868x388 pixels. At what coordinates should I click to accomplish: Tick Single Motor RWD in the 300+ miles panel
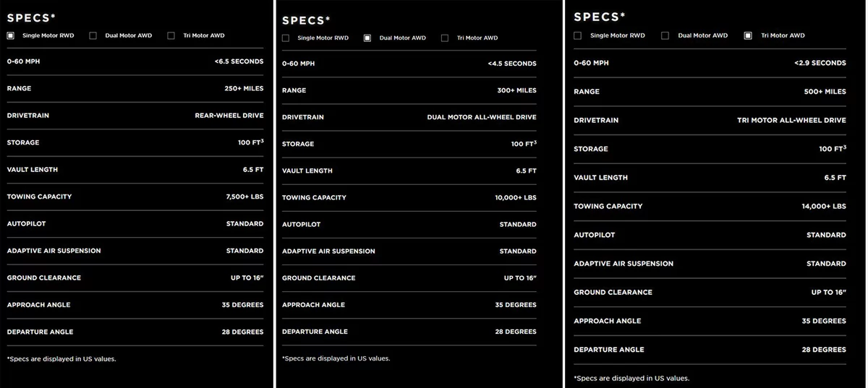click(286, 38)
